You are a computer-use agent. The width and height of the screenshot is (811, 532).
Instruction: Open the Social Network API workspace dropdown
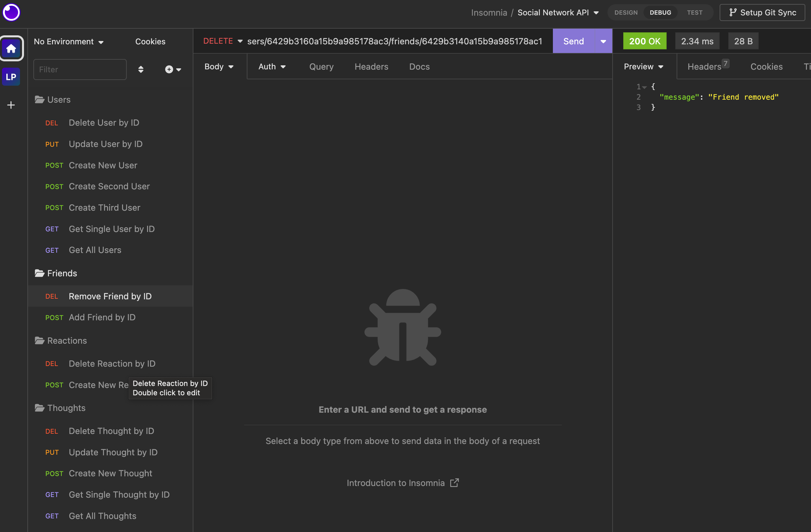point(558,12)
